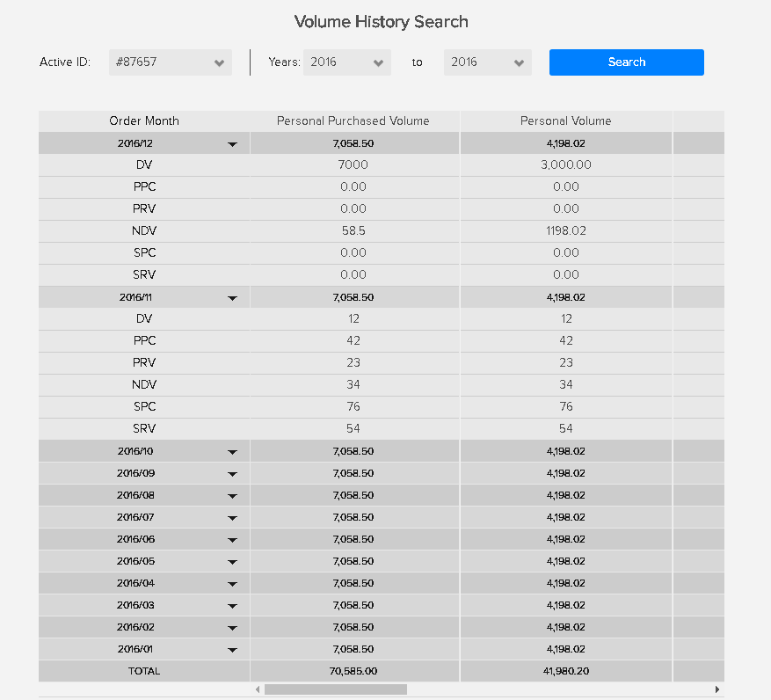Expand the 2016/10 month row

(232, 452)
